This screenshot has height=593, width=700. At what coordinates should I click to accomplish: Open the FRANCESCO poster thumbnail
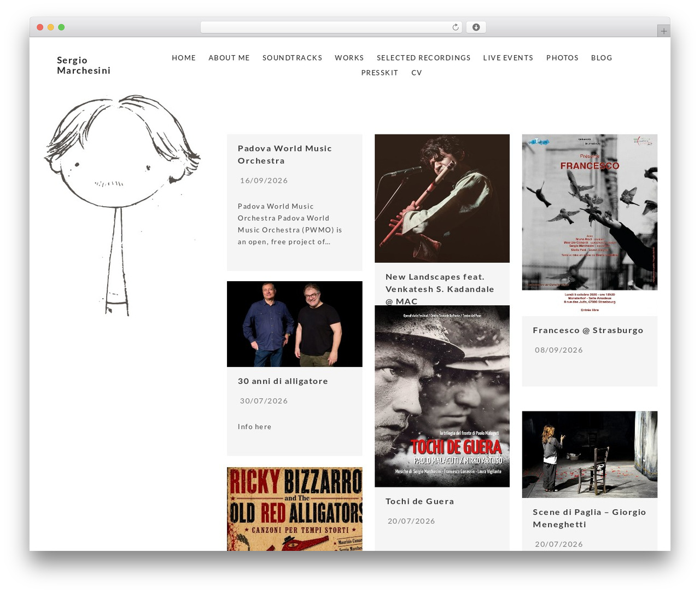click(590, 225)
